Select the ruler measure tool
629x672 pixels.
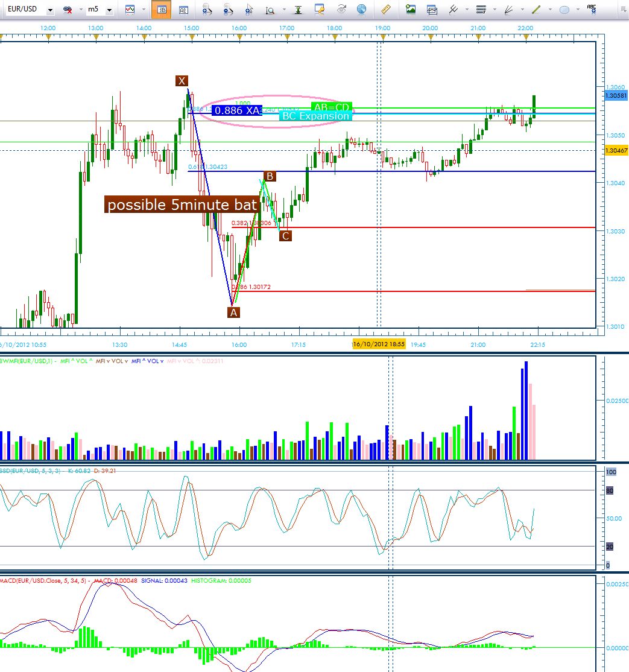(x=385, y=10)
